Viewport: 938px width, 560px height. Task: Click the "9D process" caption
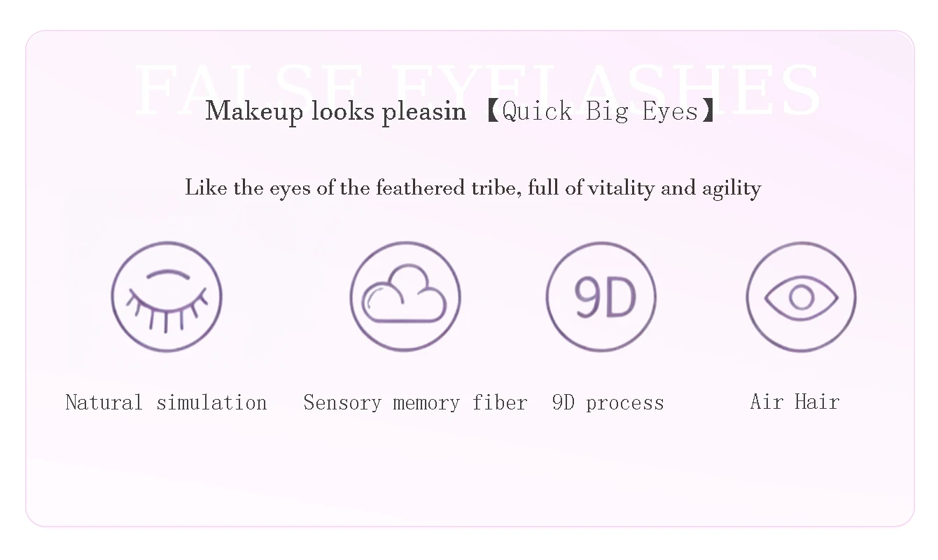coord(608,402)
